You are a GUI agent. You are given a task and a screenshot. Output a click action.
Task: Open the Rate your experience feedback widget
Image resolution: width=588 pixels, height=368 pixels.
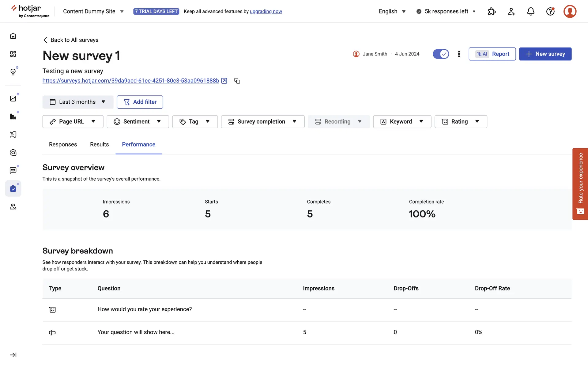click(x=580, y=184)
